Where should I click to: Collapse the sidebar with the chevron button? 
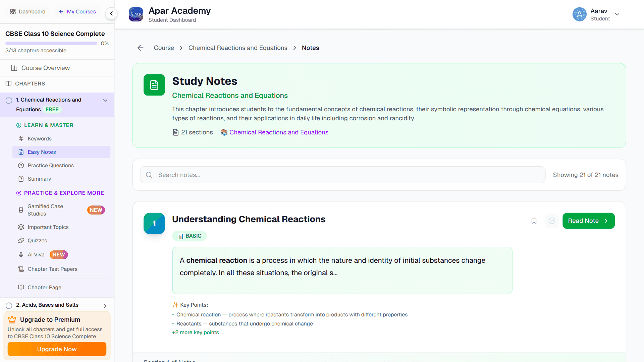pos(111,13)
